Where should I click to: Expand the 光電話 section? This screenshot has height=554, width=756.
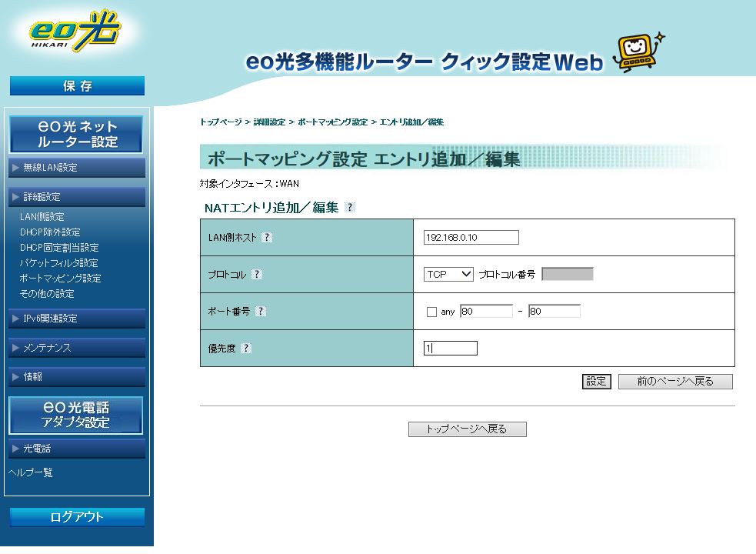click(x=77, y=449)
